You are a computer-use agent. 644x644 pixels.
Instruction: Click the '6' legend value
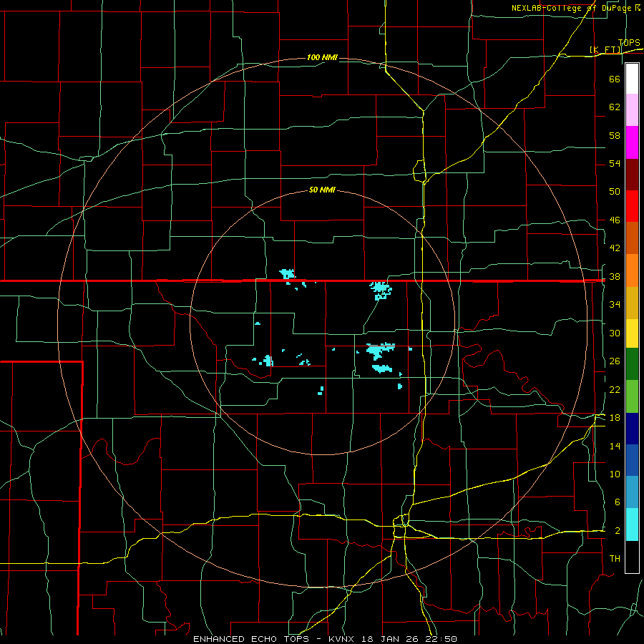pos(617,502)
